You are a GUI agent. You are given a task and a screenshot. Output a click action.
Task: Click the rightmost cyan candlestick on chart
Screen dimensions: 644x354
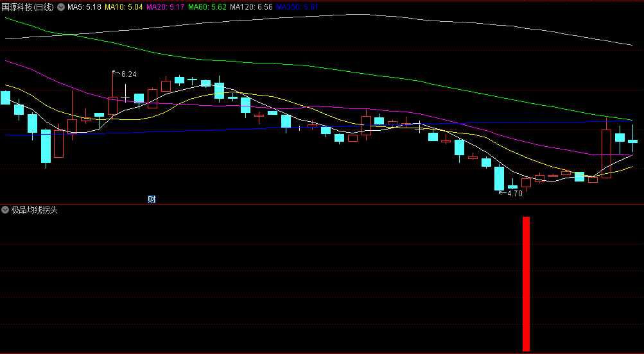tap(632, 140)
